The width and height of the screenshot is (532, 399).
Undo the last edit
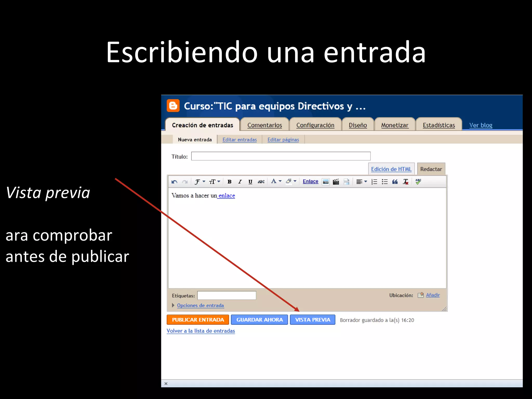coord(174,182)
